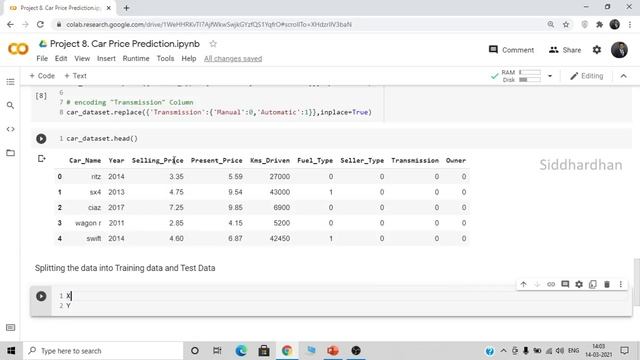Click the taskbar search box Type here to search
This screenshot has width=640, height=360.
(x=103, y=351)
